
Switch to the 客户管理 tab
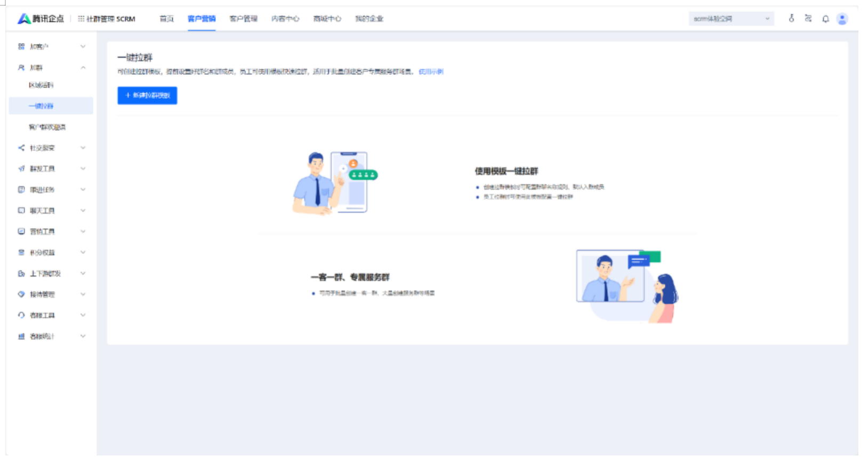point(243,19)
